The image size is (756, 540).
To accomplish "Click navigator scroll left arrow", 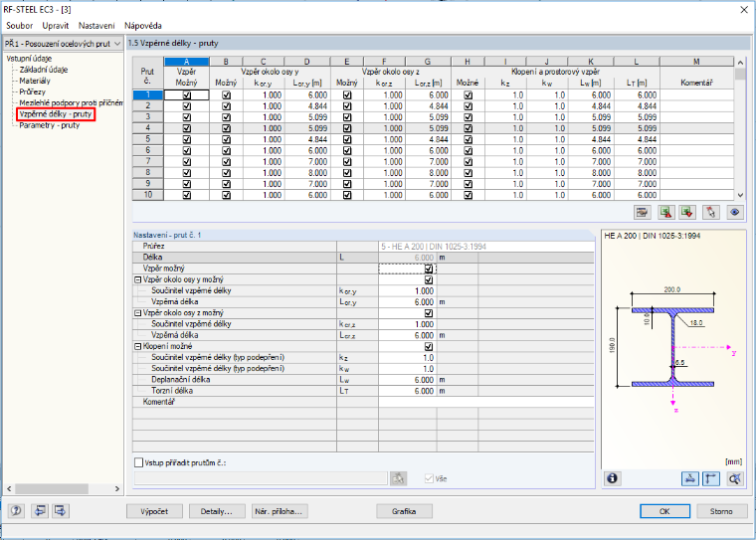I will [9, 489].
